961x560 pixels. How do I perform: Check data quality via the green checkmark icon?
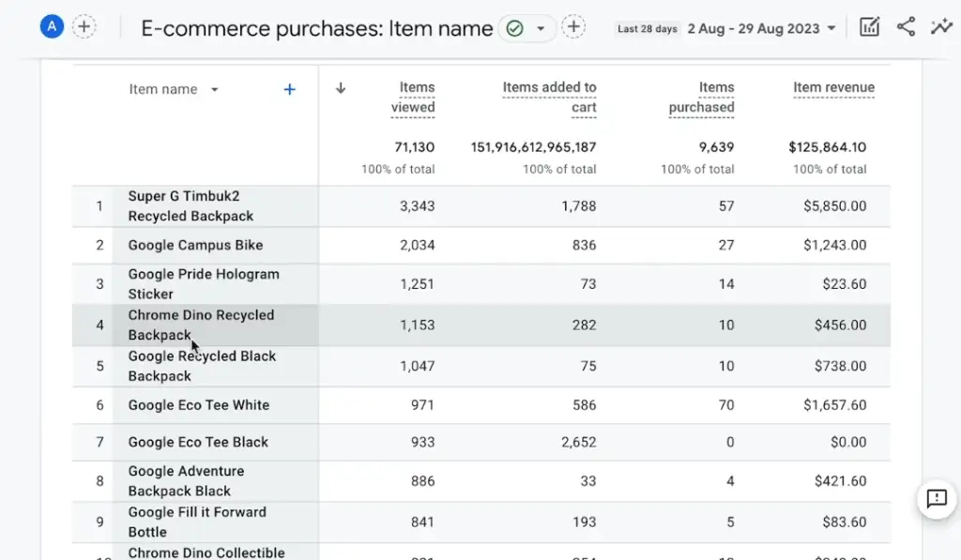click(514, 28)
